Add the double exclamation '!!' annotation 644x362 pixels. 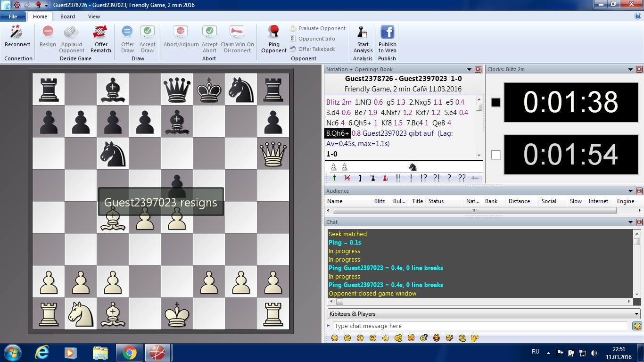(x=398, y=178)
